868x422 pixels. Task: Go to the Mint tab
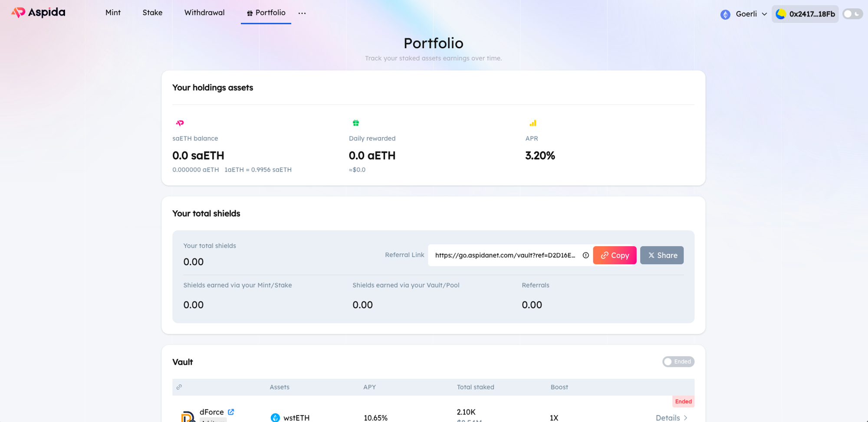113,13
